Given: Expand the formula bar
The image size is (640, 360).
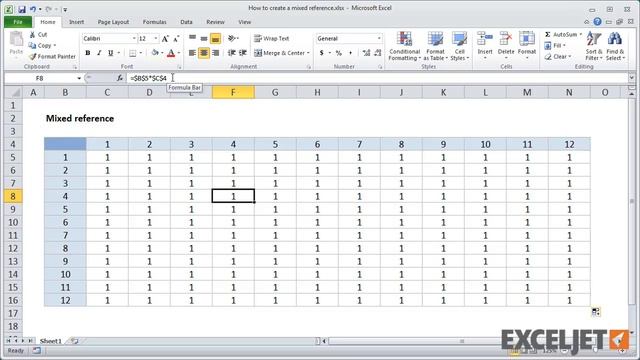Looking at the screenshot, I should coord(631,78).
